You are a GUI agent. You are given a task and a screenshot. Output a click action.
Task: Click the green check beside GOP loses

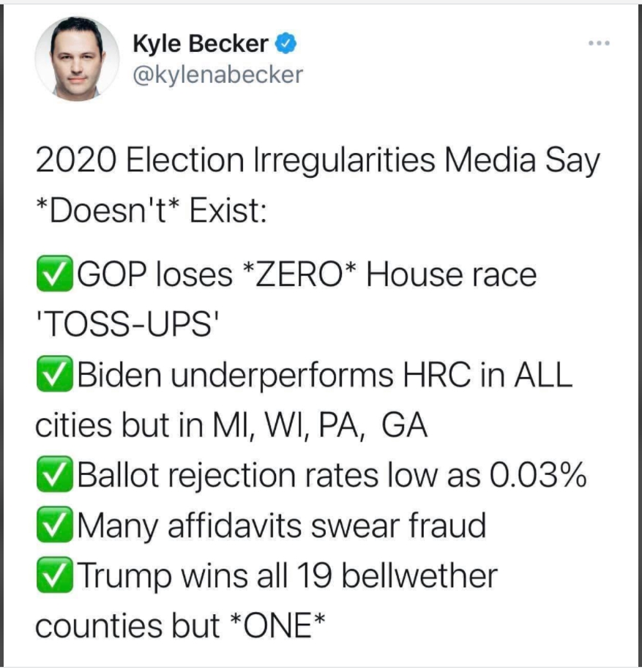(54, 275)
